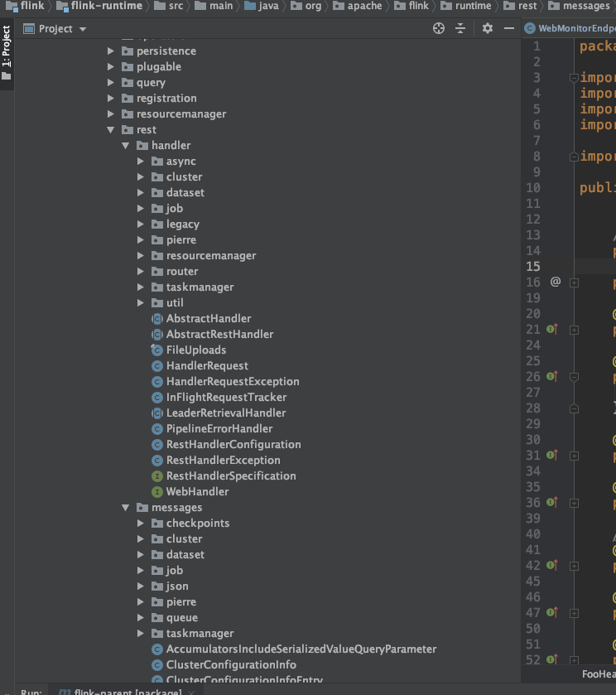Click the apache breadcrumb item

(357, 6)
